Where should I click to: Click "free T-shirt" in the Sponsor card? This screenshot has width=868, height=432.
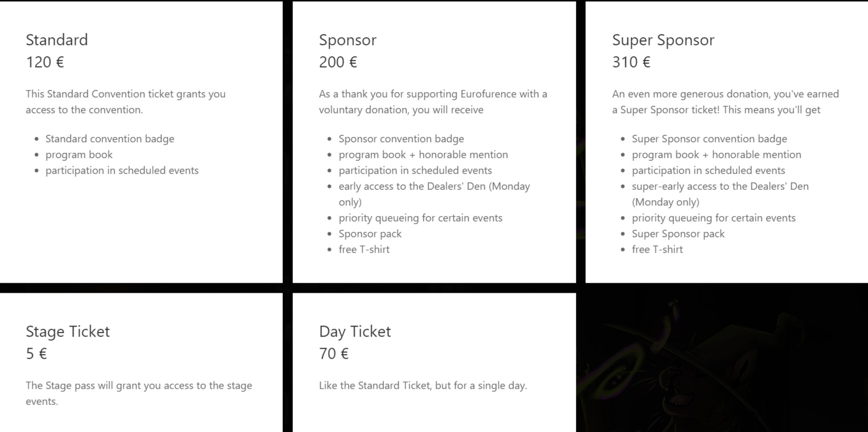click(364, 249)
